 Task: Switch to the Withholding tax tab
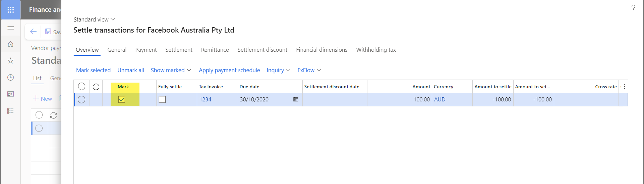[376, 50]
